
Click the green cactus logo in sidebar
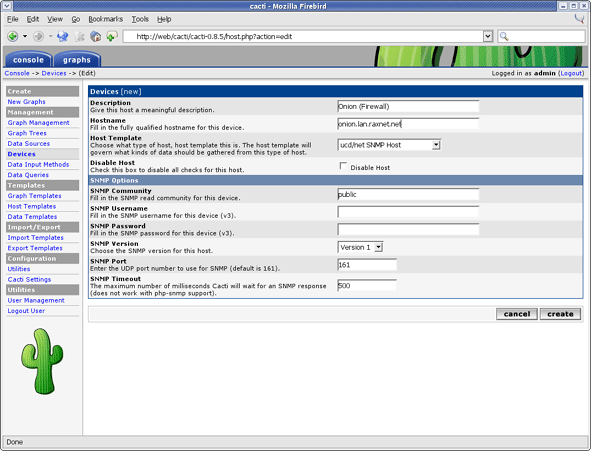coord(42,361)
